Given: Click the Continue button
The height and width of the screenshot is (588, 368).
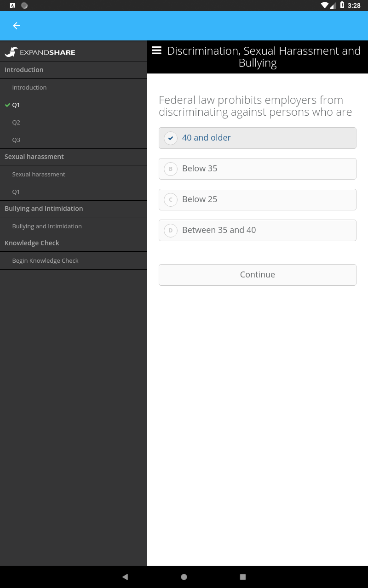Looking at the screenshot, I should point(258,275).
